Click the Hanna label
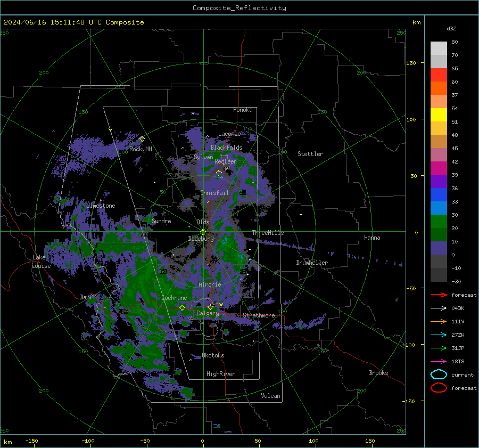Viewport: 479px width, 448px height. [372, 238]
